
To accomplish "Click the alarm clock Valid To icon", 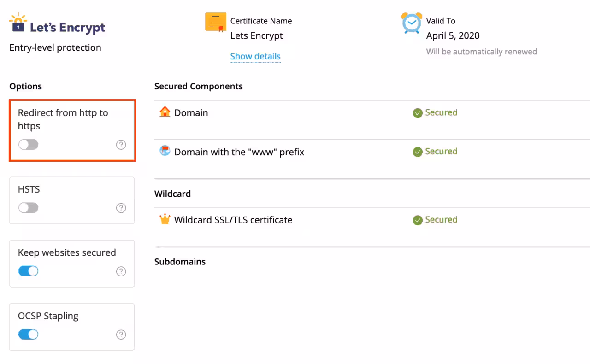I will (412, 23).
